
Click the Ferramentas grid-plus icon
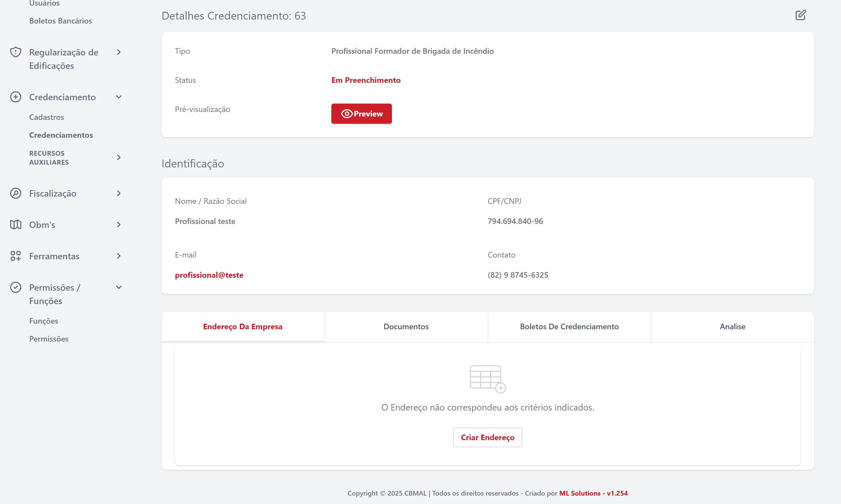pyautogui.click(x=16, y=256)
